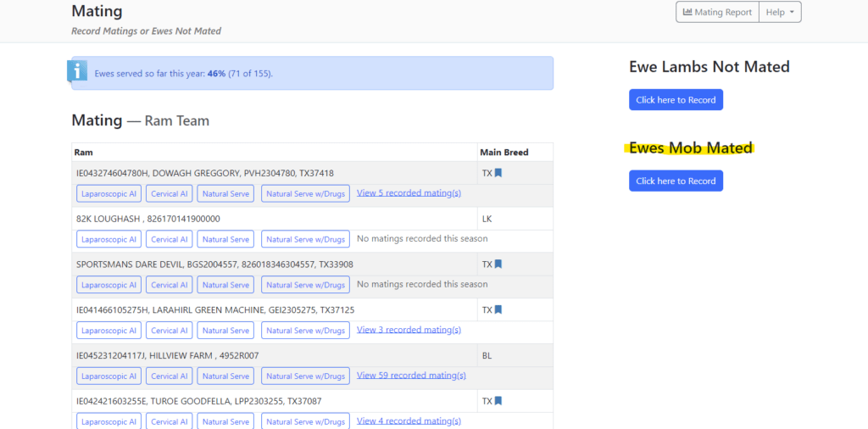Screen dimensions: 868x429
Task: Click bookmark icon for SPORTSMANS DARE DEVIL
Action: click(x=498, y=265)
